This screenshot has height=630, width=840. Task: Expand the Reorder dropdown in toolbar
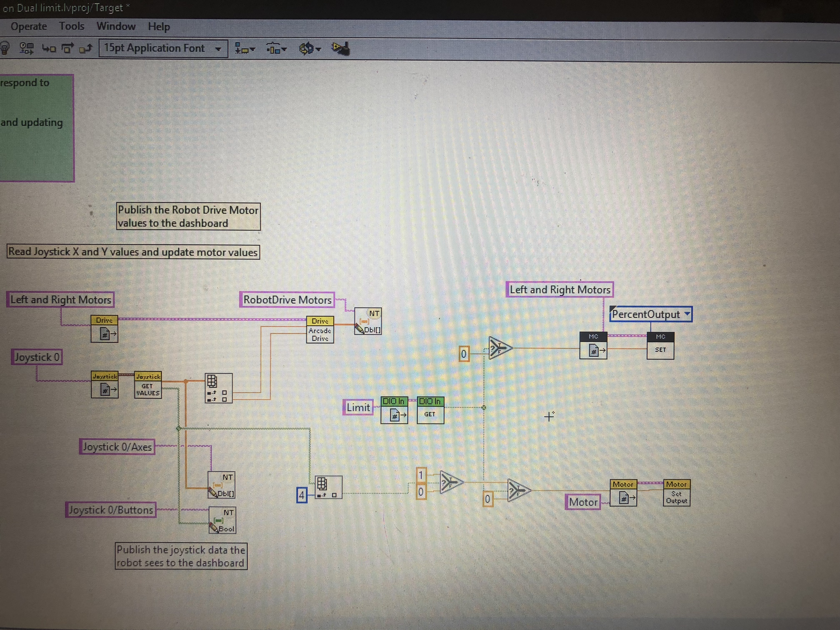(310, 49)
